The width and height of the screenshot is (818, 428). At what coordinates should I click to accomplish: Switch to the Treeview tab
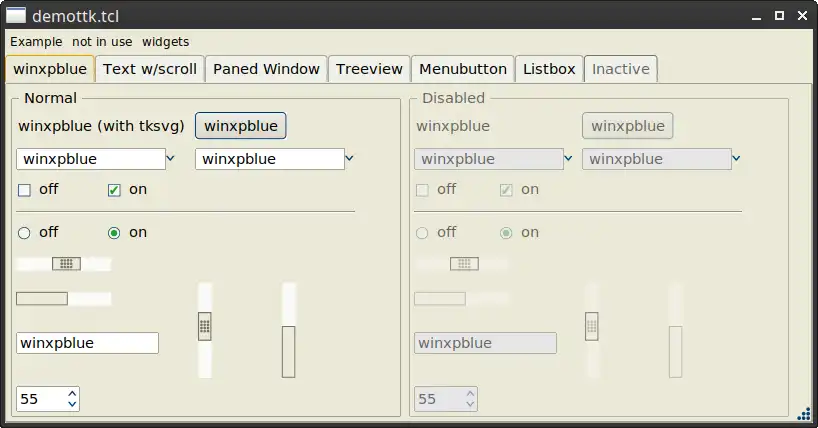coord(369,69)
